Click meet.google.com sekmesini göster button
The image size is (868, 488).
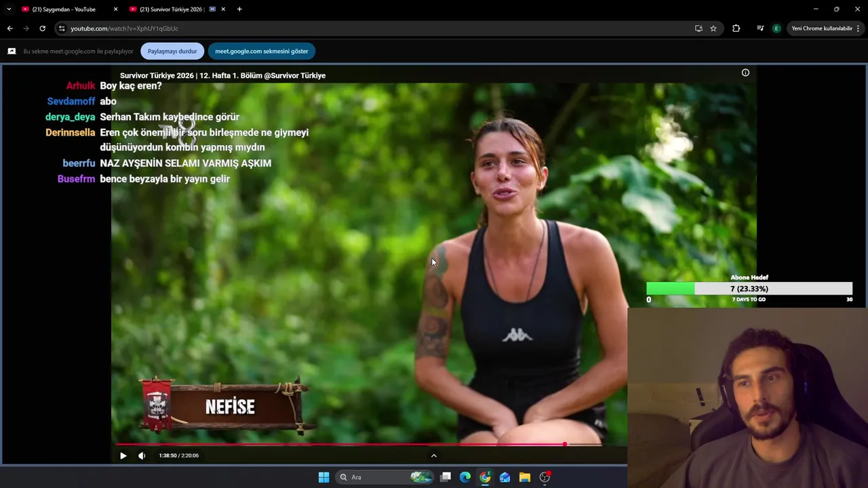tap(262, 51)
